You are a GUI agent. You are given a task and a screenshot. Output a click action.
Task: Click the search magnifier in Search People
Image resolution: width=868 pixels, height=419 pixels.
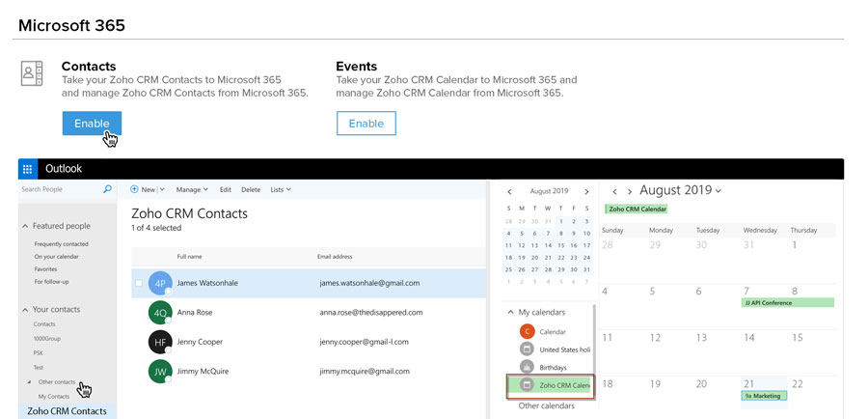click(x=107, y=189)
